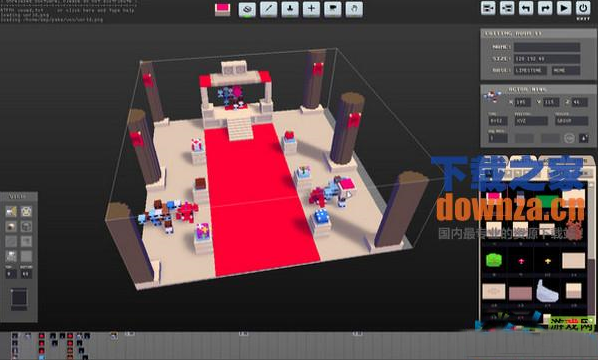Select the pencil draw tool

pos(268,9)
